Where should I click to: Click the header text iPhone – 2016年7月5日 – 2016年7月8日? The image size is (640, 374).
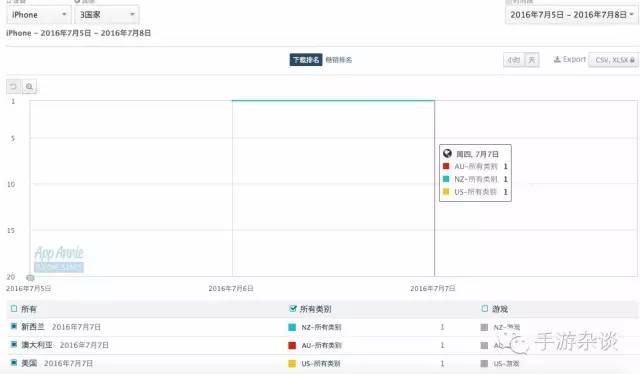coord(78,33)
